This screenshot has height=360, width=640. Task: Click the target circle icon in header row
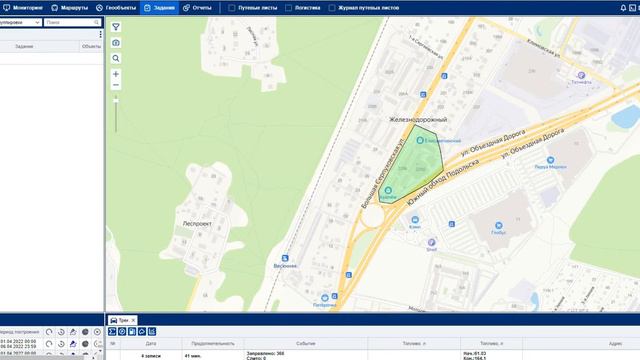point(97,332)
